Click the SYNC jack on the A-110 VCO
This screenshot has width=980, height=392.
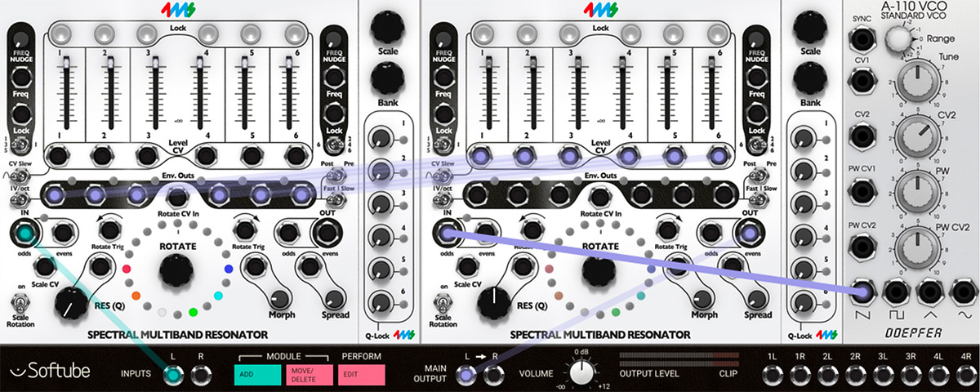(x=862, y=38)
